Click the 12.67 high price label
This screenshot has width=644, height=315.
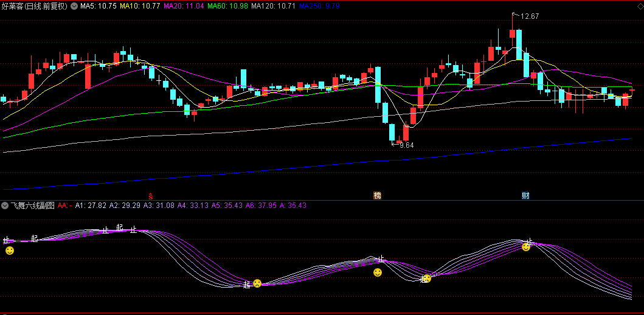point(530,16)
